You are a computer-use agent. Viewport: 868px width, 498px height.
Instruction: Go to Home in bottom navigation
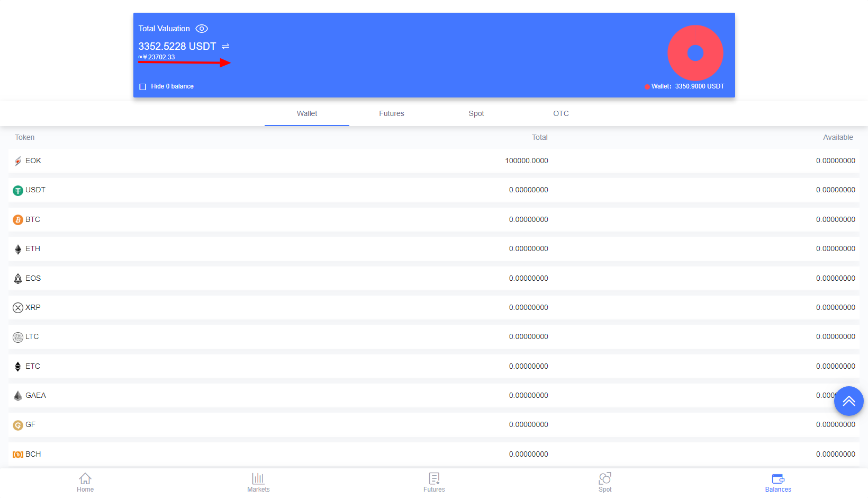click(x=85, y=483)
